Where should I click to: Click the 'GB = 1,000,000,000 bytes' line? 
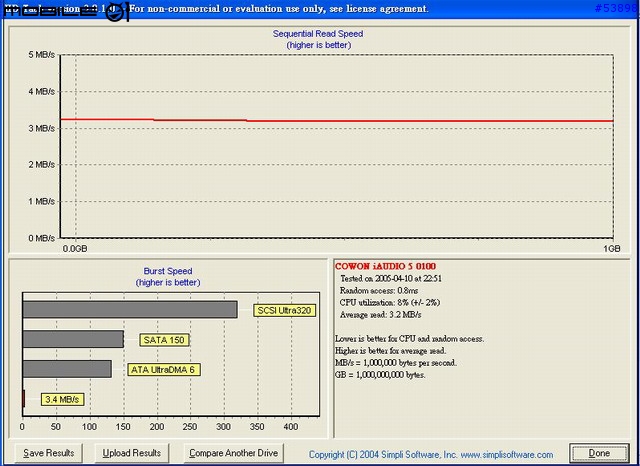tap(380, 375)
